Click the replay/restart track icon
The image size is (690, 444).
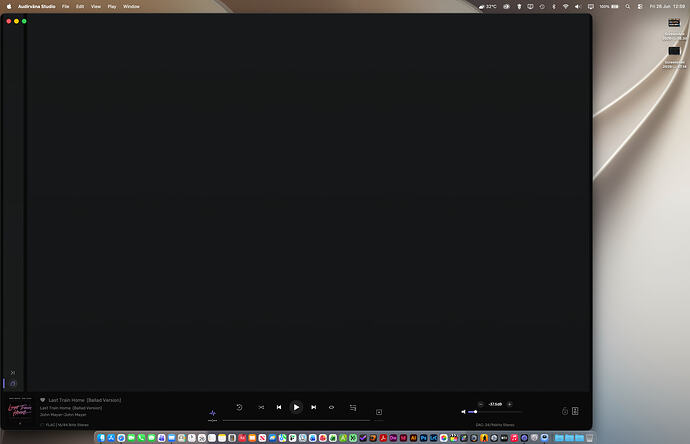point(239,407)
